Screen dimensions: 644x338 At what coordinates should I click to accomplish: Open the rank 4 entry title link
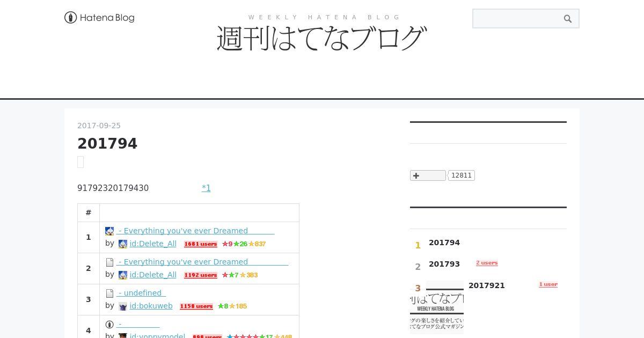tap(138, 324)
